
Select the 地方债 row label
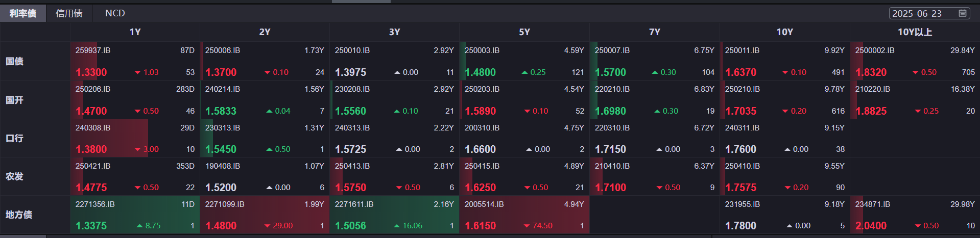(x=19, y=215)
